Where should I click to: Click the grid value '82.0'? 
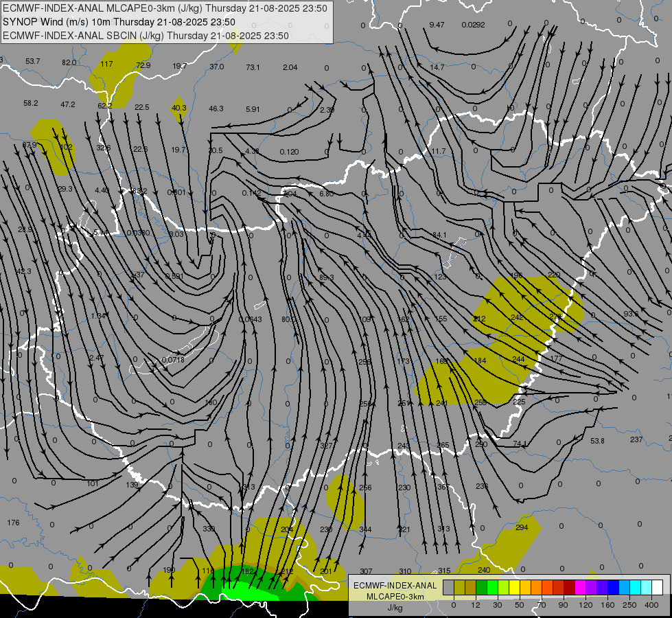(69, 62)
